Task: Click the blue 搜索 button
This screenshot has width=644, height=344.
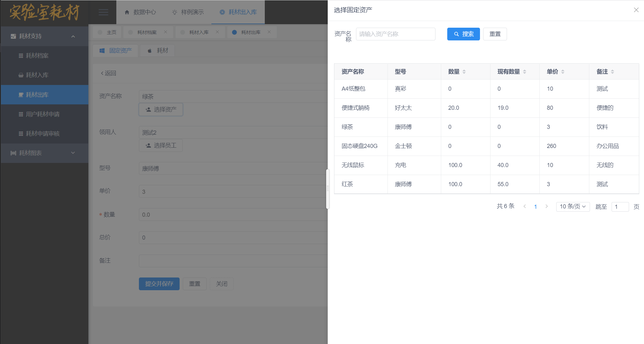Action: pos(463,34)
